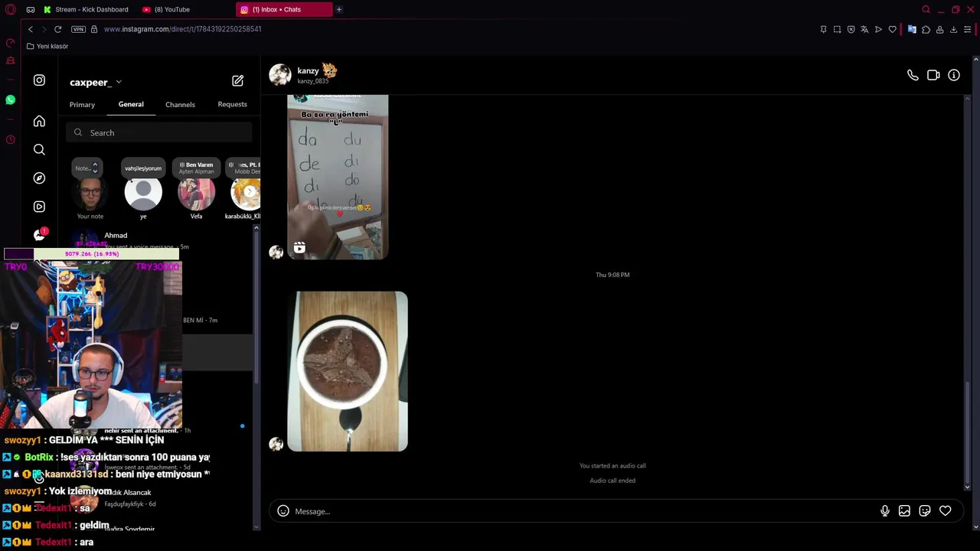Open Opera workspaces icon beside tabs
980x551 pixels.
pyautogui.click(x=30, y=9)
